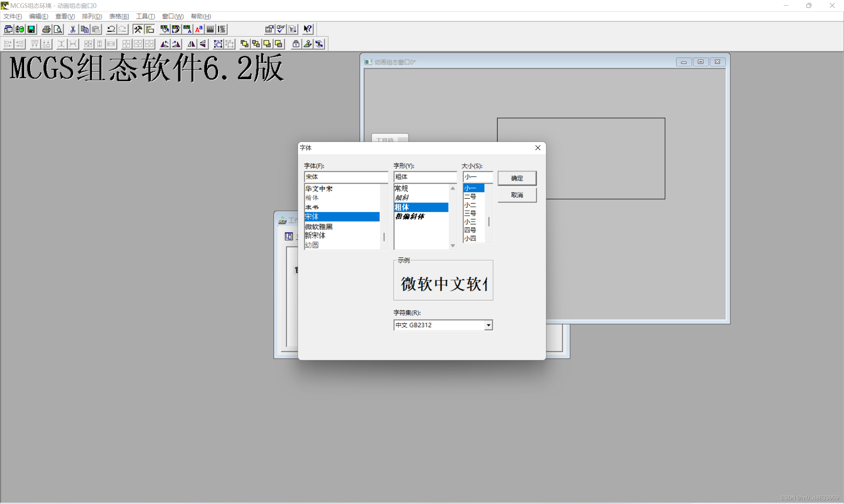844x504 pixels.
Task: Click the context help arrow-question icon
Action: [x=308, y=29]
